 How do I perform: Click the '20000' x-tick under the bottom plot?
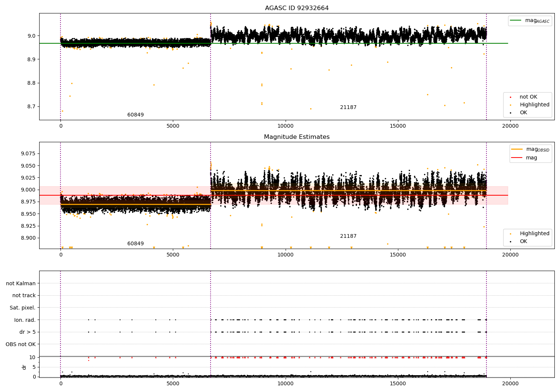click(510, 384)
